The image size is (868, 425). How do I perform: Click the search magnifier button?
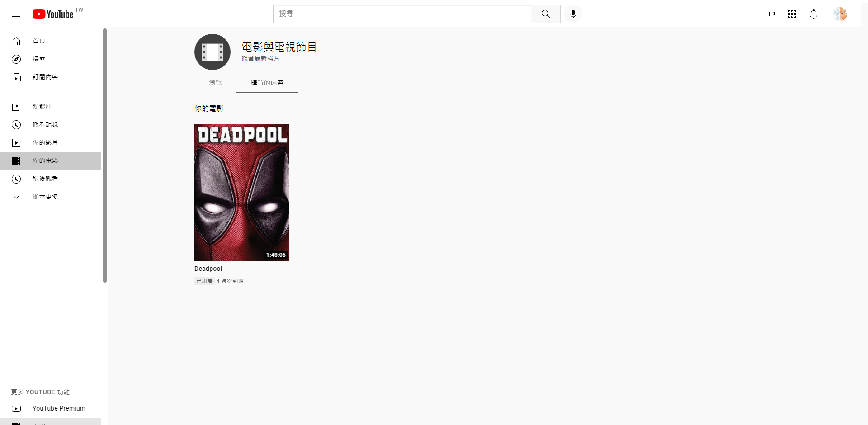coord(546,14)
